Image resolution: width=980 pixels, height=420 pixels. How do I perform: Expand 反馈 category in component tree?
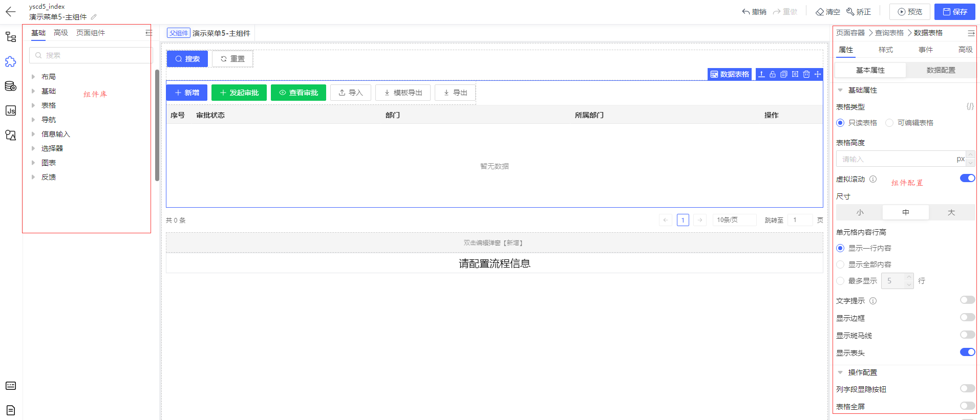coord(33,177)
